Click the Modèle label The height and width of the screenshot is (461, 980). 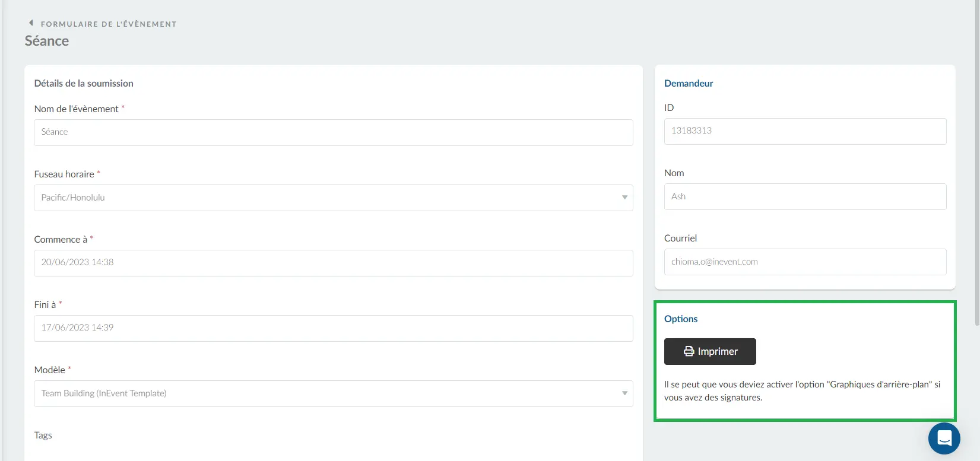coord(50,370)
